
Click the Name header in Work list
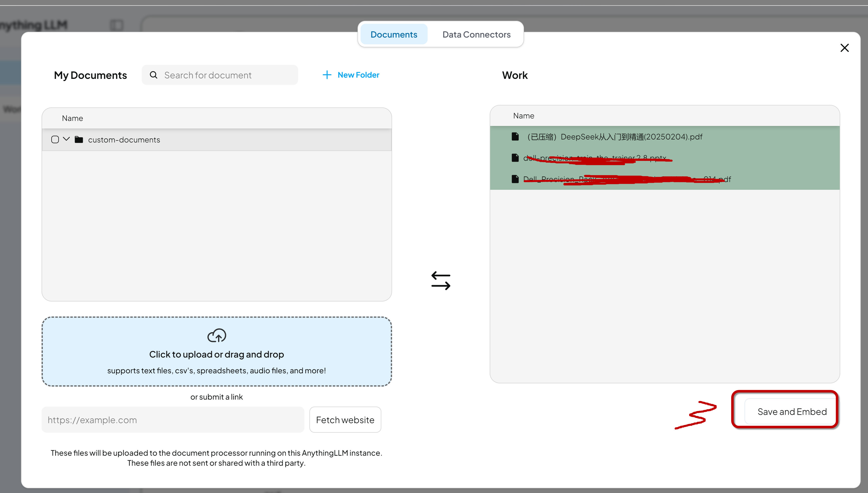click(523, 116)
